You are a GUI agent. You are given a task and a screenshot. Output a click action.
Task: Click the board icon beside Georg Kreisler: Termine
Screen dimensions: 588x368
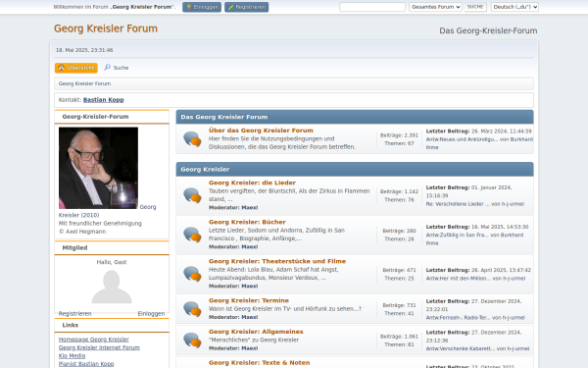click(192, 309)
